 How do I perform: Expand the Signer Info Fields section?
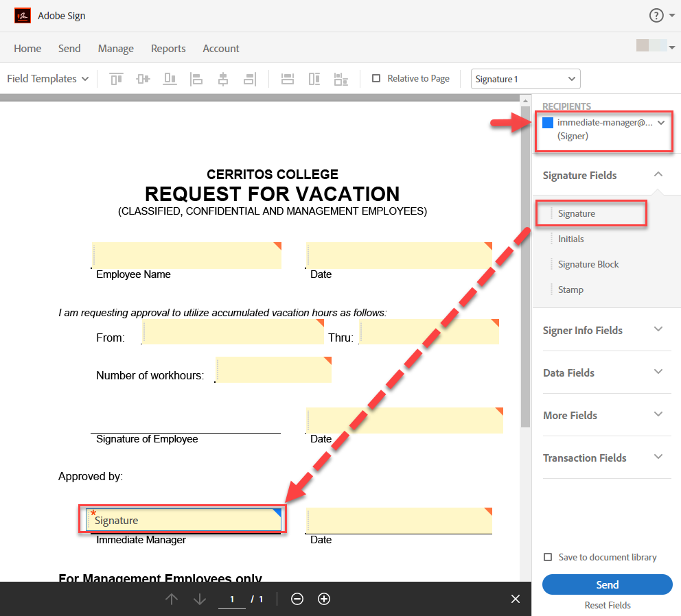click(658, 329)
